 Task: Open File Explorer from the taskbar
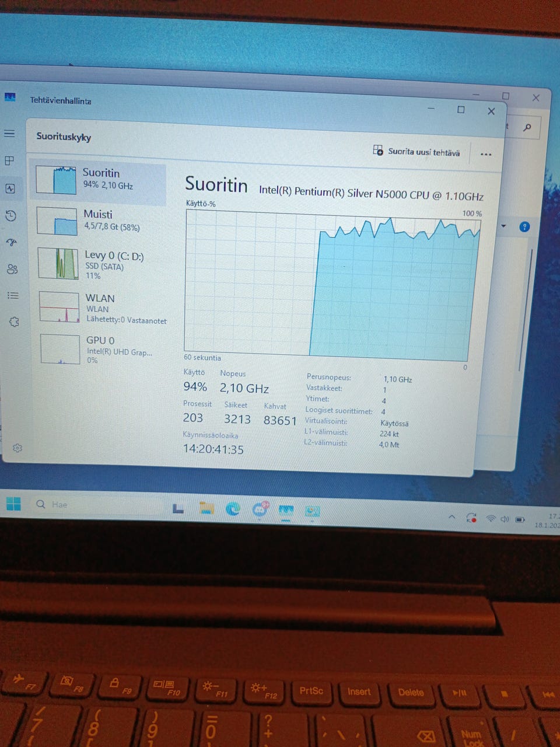(206, 508)
